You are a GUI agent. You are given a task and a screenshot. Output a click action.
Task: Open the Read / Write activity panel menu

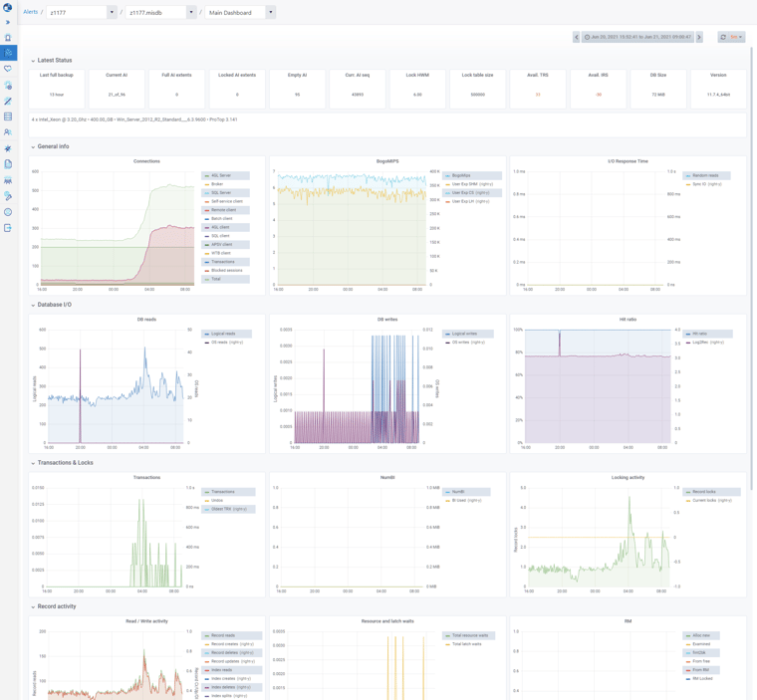coord(146,621)
